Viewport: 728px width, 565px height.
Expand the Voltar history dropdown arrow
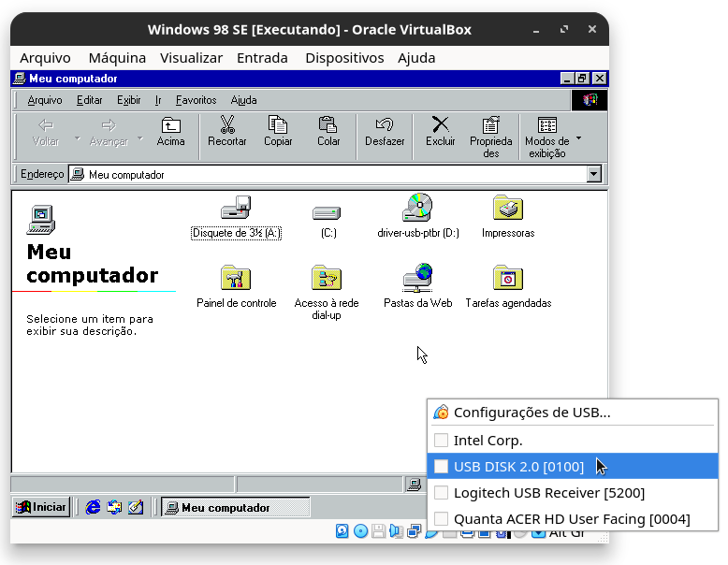[x=77, y=139]
